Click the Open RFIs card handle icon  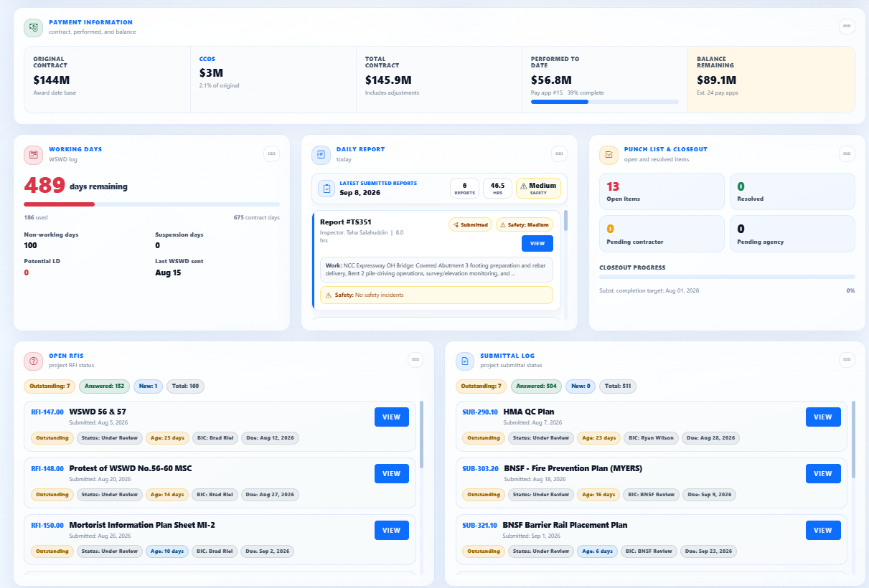click(415, 360)
